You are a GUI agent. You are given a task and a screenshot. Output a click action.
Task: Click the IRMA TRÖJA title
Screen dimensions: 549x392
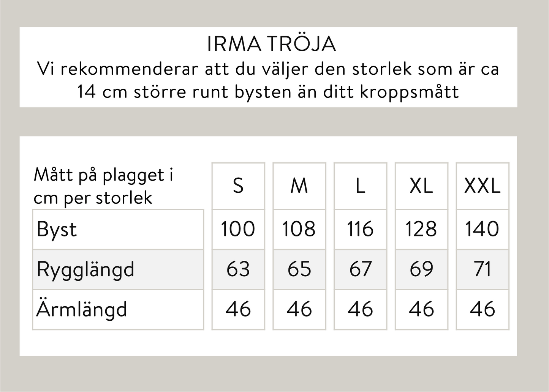(271, 44)
